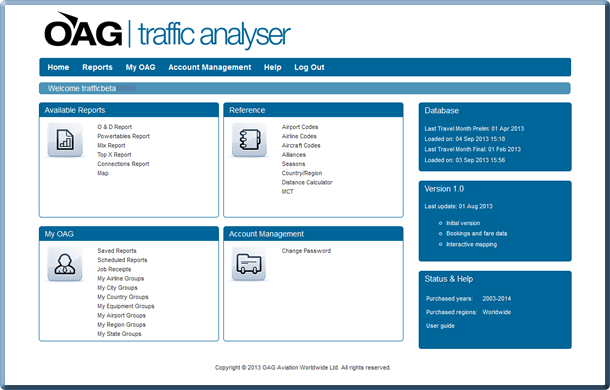Click the Bookings and fare data bullet
610x390 pixels.
476,234
